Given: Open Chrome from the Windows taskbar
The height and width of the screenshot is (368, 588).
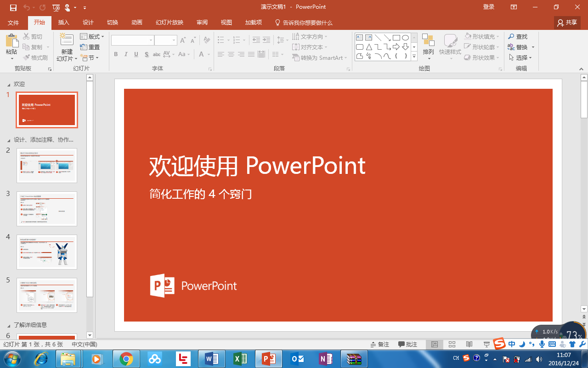Looking at the screenshot, I should (x=126, y=358).
